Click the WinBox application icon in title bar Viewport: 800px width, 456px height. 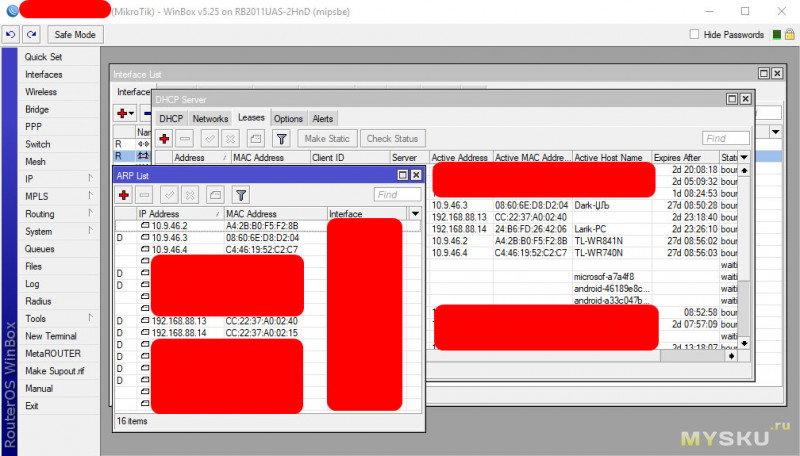click(x=11, y=10)
